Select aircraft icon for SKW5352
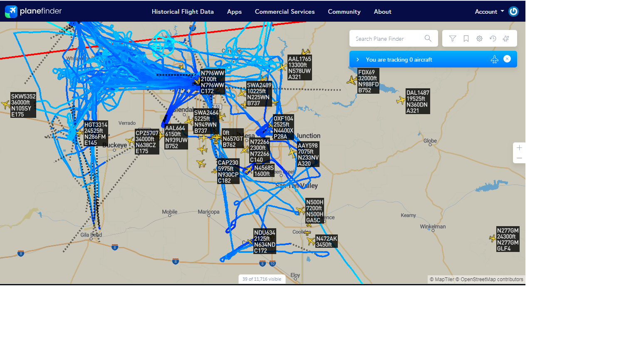Image resolution: width=644 pixels, height=359 pixels. coord(5,105)
